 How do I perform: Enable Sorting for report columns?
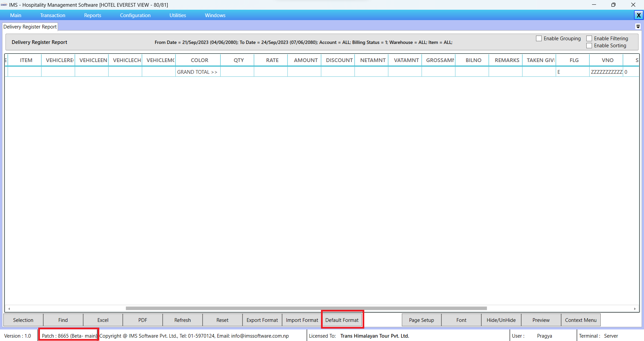tap(589, 46)
